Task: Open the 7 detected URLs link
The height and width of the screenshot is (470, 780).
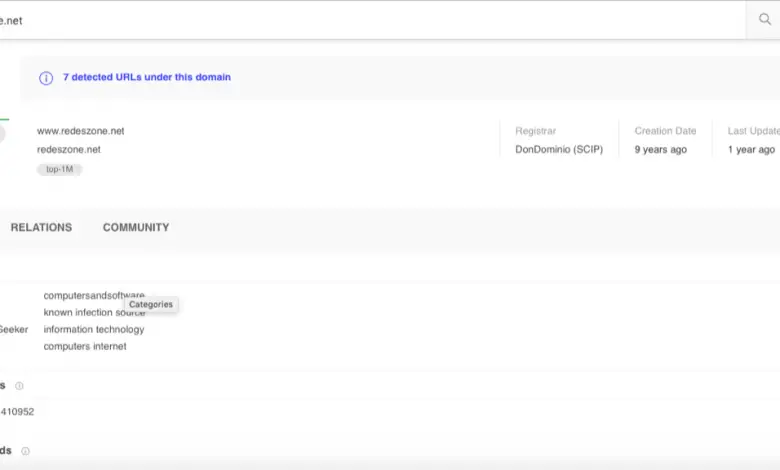Action: pos(147,78)
